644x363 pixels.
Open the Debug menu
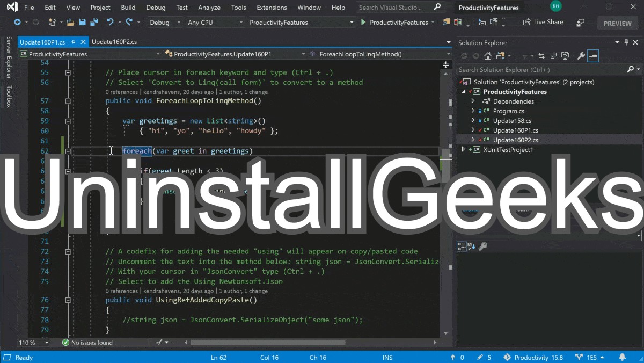(156, 8)
